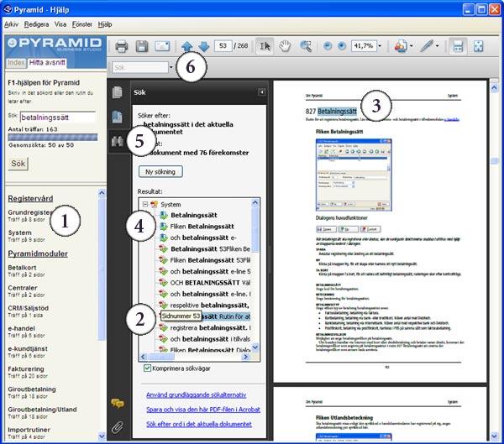Screen dimensions: 504x444
Task: Select the e-kundtjänst module entry
Action: coord(28,348)
